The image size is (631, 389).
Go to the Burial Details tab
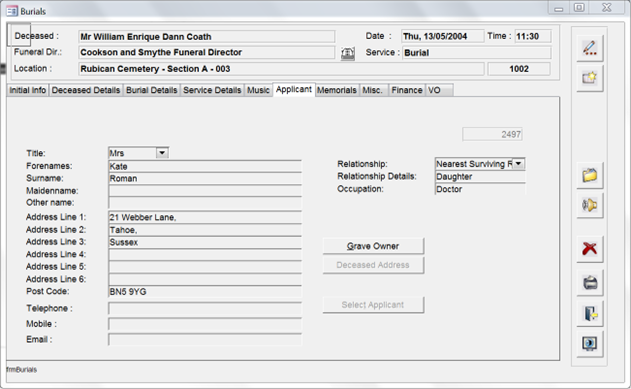tap(152, 90)
